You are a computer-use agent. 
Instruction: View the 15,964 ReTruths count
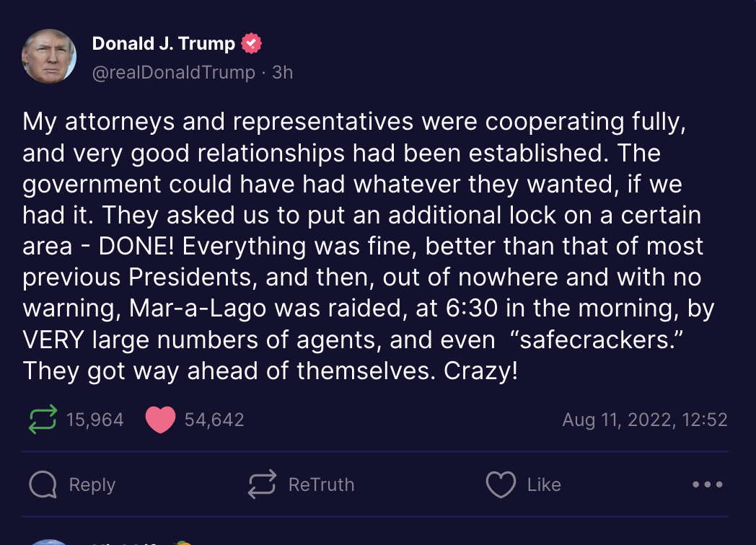95,420
